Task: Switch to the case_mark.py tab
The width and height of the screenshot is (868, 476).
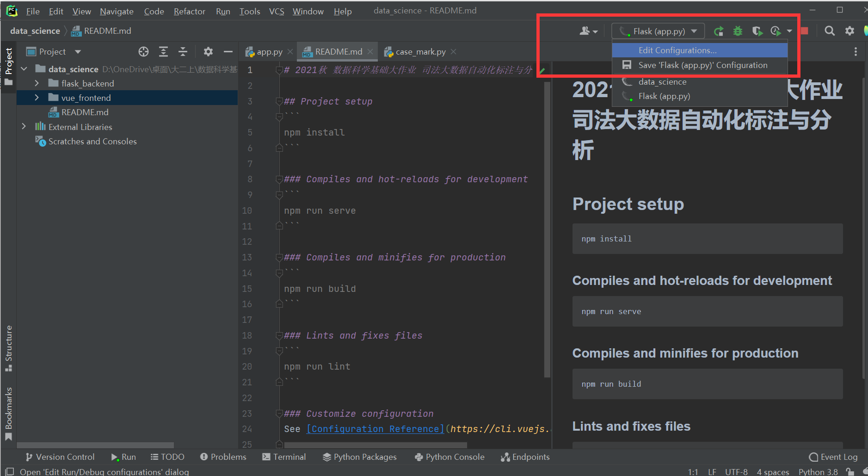Action: point(420,51)
